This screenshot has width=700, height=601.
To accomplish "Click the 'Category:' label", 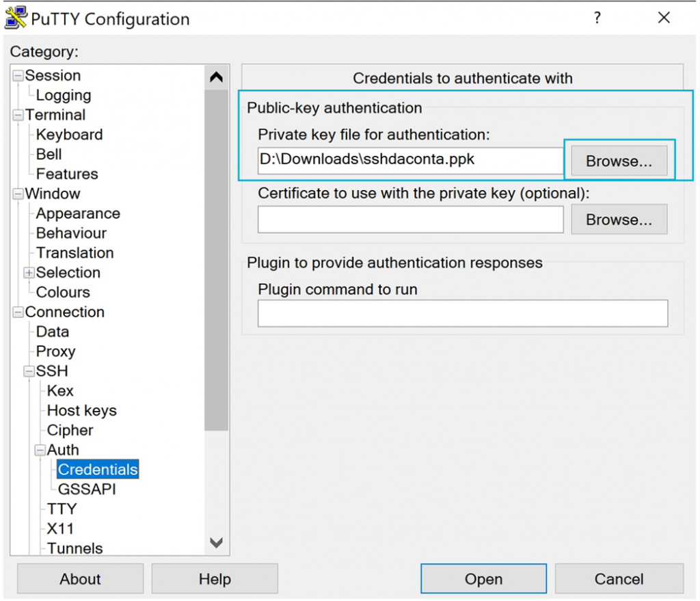I will click(x=44, y=51).
